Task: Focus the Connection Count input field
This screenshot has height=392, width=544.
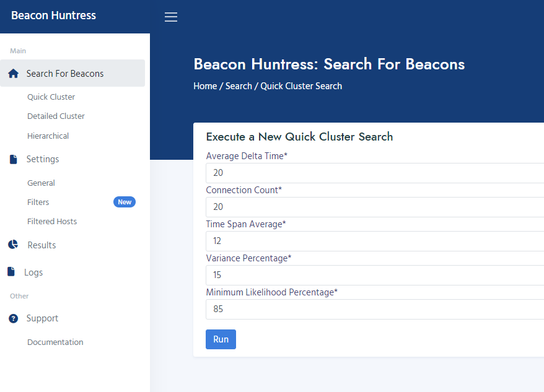Action: [x=375, y=207]
